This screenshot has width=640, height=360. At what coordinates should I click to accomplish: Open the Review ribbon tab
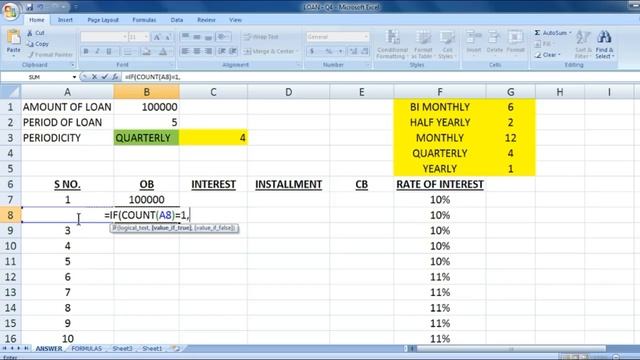click(x=206, y=20)
